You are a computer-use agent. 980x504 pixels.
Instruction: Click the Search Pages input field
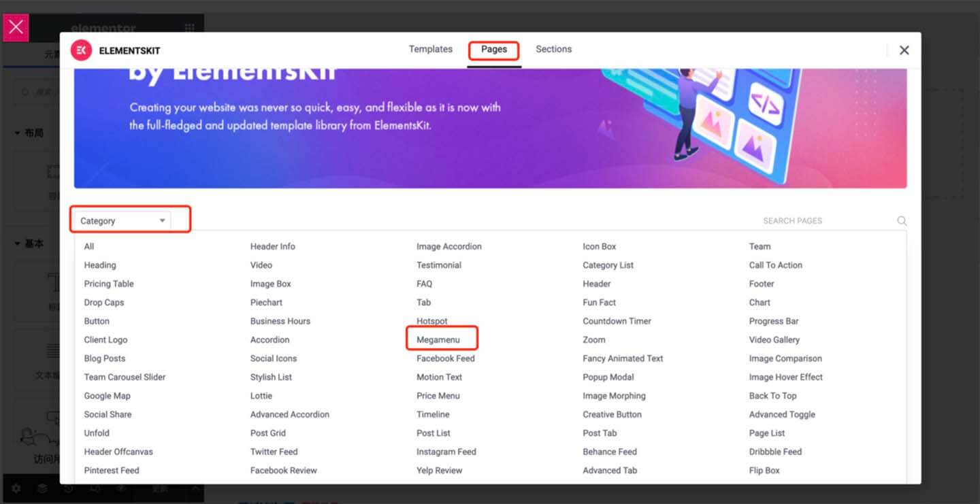click(826, 221)
